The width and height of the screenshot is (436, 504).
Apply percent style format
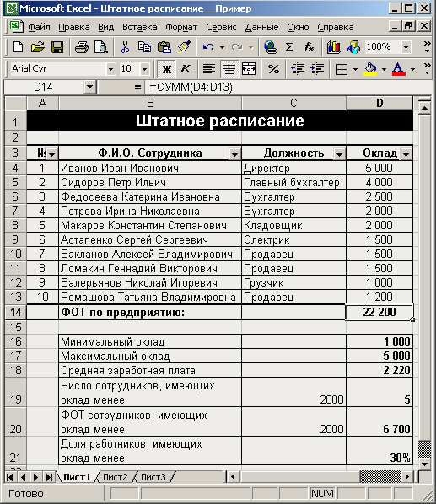point(273,69)
